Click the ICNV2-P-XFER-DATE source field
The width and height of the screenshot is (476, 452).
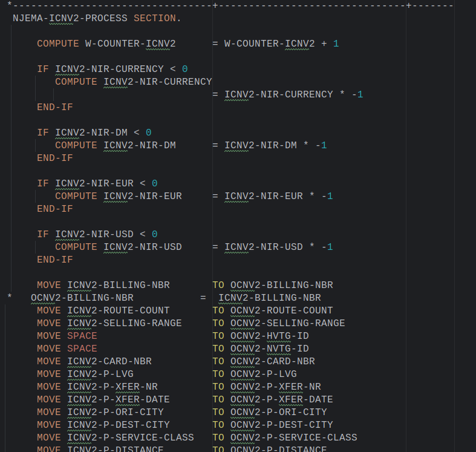[x=118, y=399]
